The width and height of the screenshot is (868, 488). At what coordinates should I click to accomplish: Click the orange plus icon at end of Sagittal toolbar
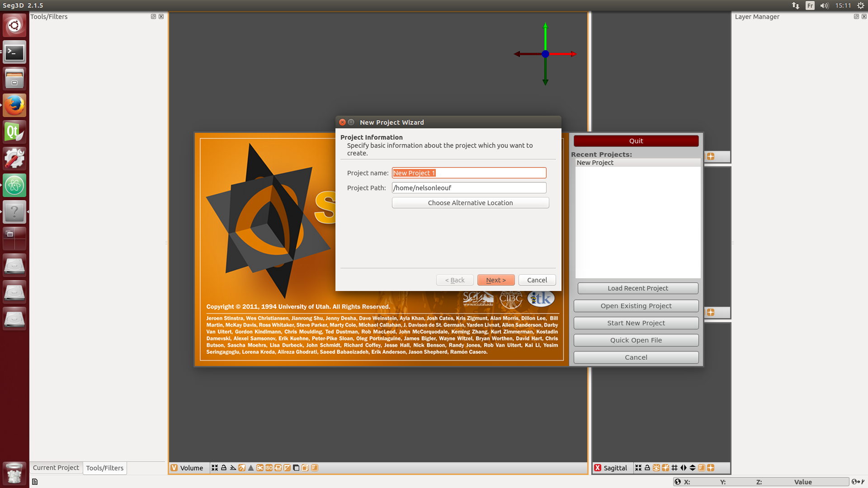coord(711,468)
